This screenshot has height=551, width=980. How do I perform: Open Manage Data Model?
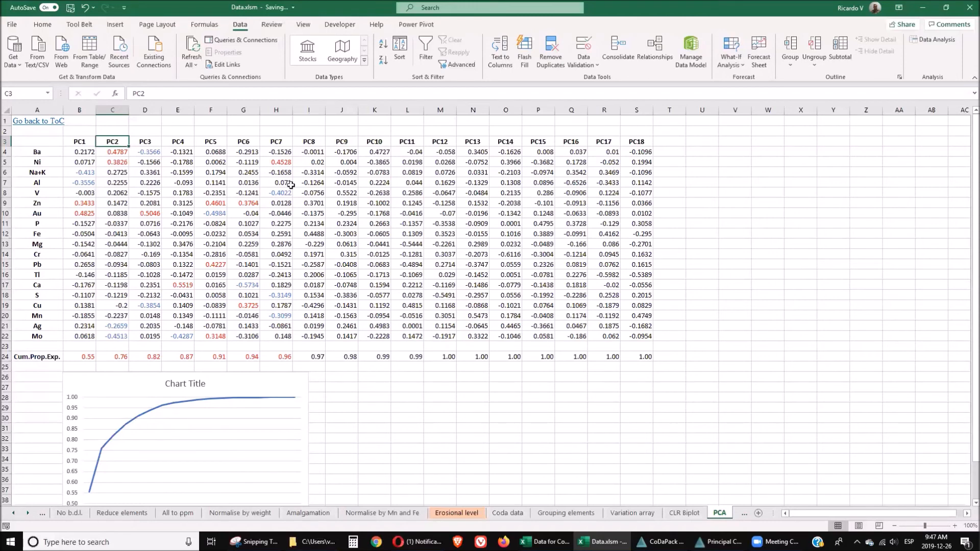[691, 52]
